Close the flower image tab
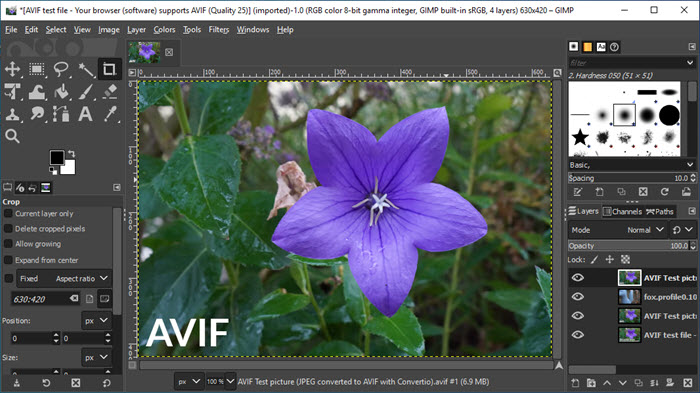Screen dimensions: 700x393 click(169, 52)
